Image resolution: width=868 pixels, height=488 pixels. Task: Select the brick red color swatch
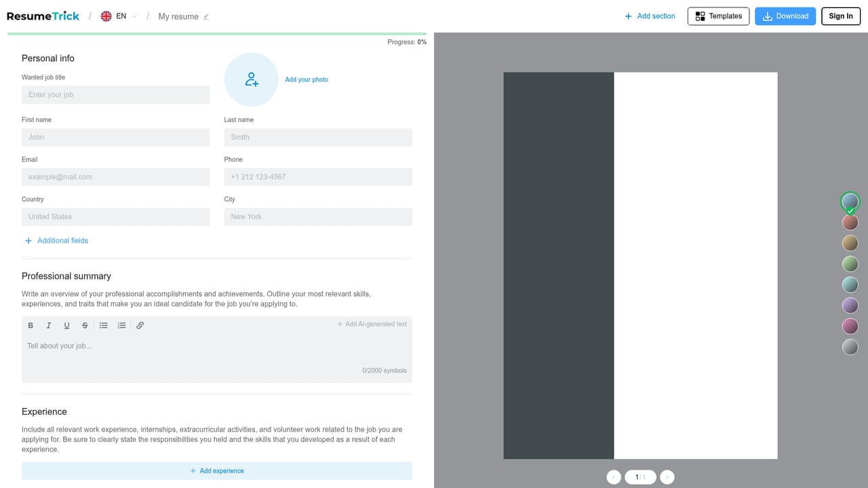pyautogui.click(x=850, y=222)
